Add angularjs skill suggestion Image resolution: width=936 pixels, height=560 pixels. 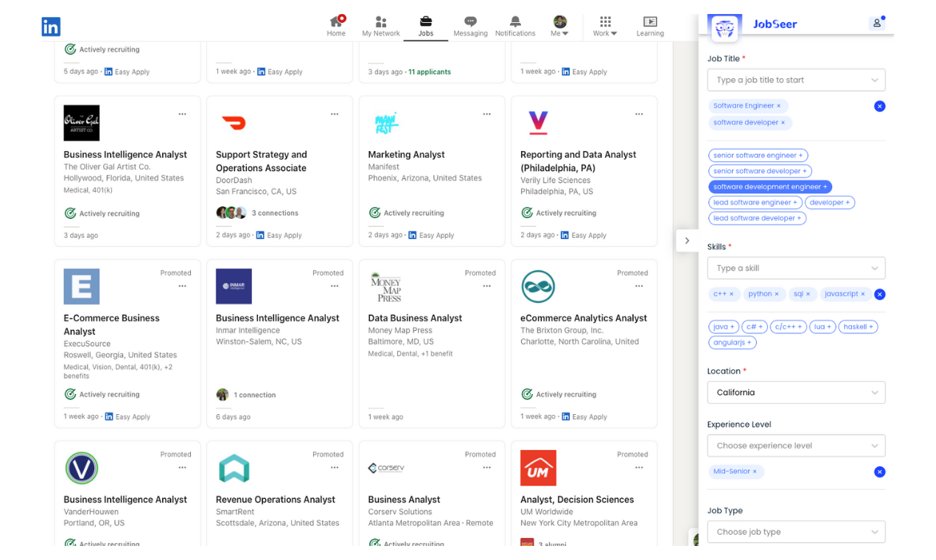[x=733, y=343]
